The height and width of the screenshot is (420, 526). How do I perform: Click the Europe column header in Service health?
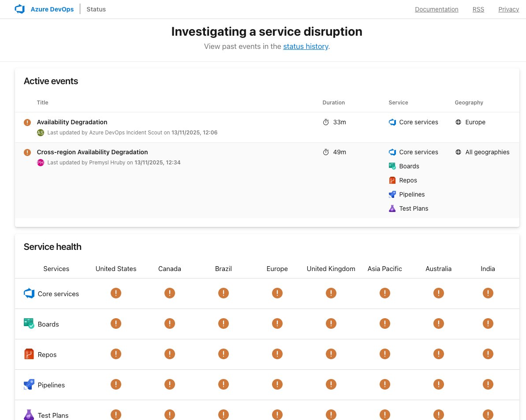277,269
